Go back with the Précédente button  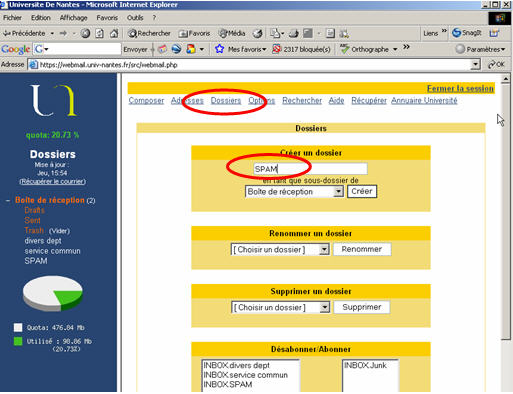(24, 33)
